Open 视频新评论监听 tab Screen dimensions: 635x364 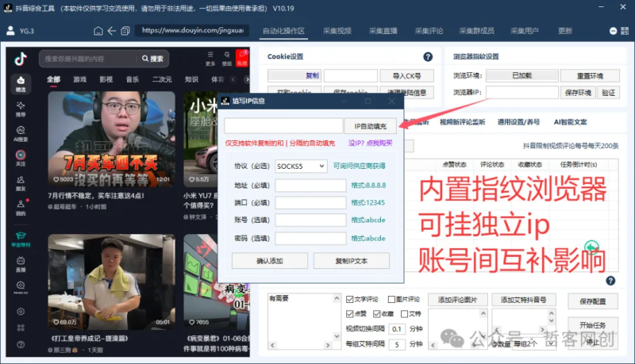(x=462, y=122)
